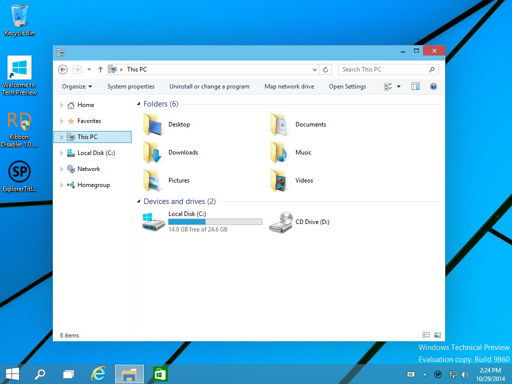Show hidden tray icons arrow
The image size is (512, 384).
(425, 375)
